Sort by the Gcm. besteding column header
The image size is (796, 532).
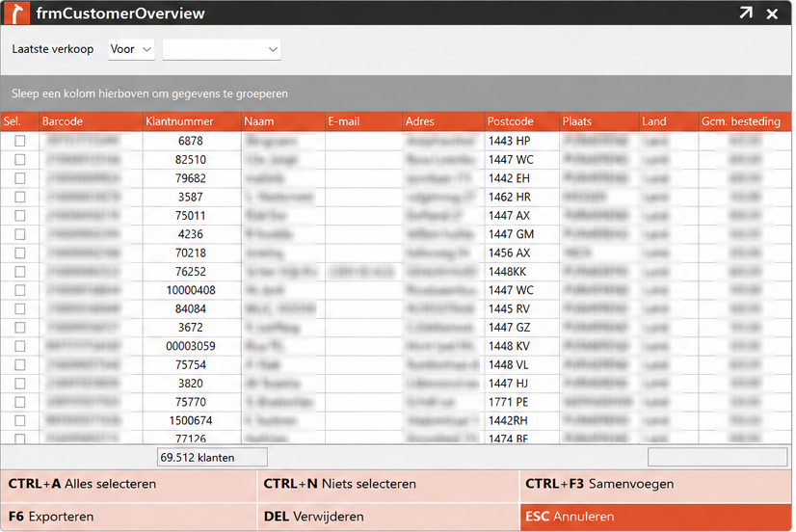pyautogui.click(x=745, y=121)
